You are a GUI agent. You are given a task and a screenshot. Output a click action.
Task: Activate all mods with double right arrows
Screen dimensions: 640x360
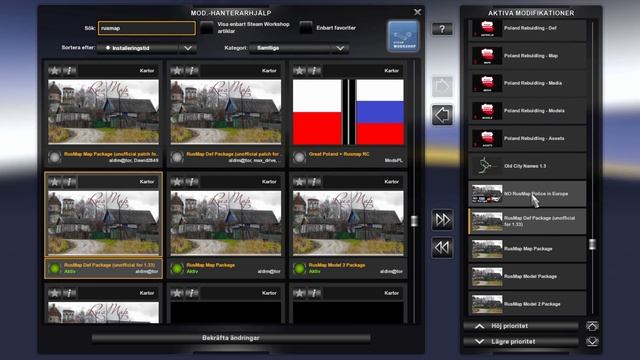(442, 220)
